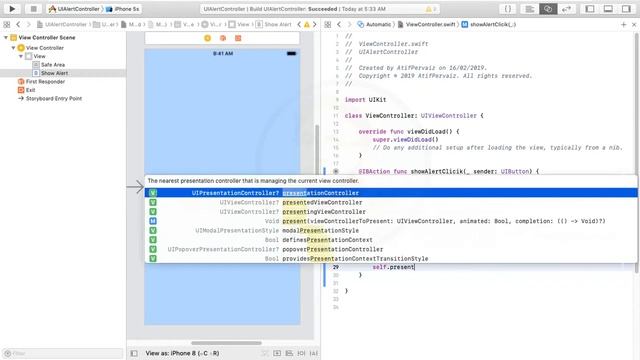
Task: Click the Embed In canvas button
Action: coord(277,353)
